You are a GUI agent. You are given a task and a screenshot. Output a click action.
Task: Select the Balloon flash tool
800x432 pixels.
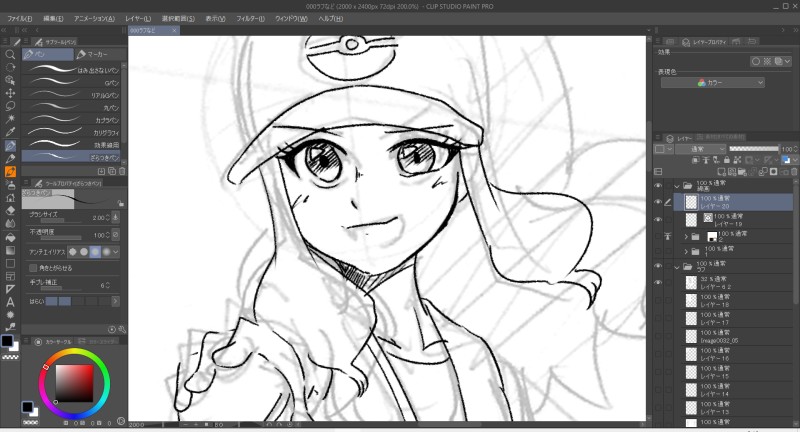coord(10,315)
